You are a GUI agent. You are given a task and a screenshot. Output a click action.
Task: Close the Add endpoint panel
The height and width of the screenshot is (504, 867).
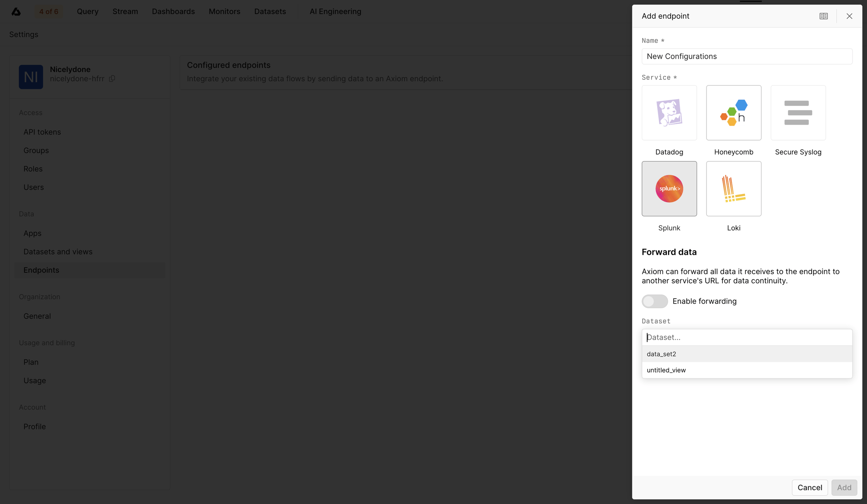pos(849,16)
